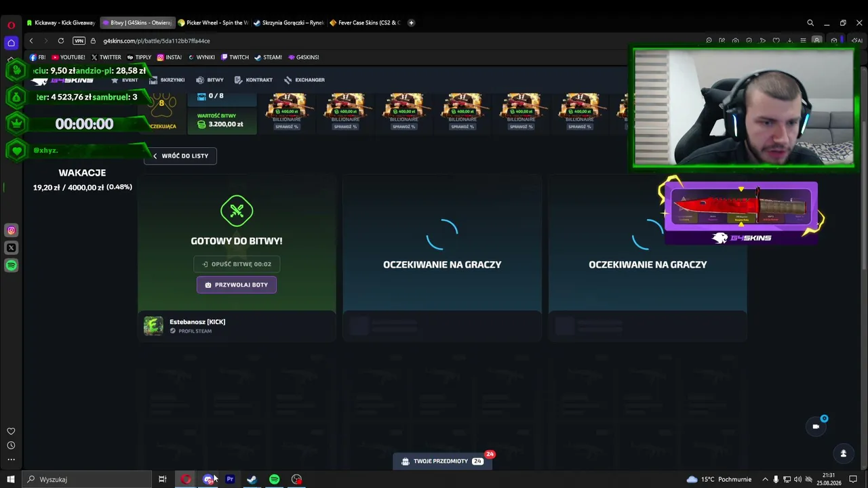Switch to the Bitwy | G4Skins tab
Image resolution: width=868 pixels, height=488 pixels.
click(137, 22)
